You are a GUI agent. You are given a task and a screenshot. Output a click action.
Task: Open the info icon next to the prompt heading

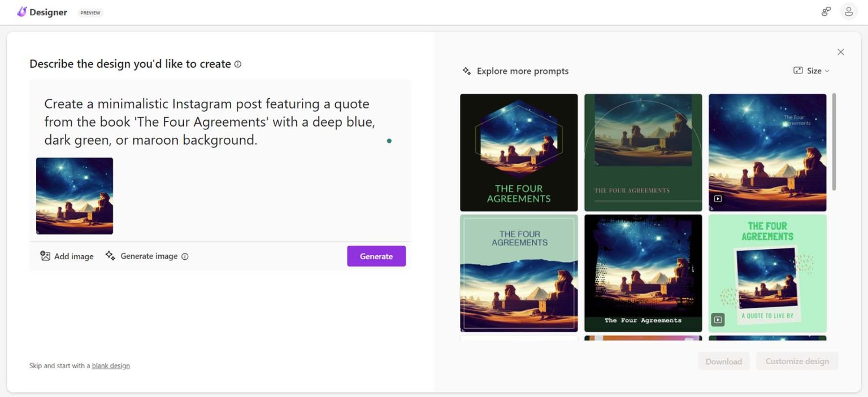(x=237, y=64)
